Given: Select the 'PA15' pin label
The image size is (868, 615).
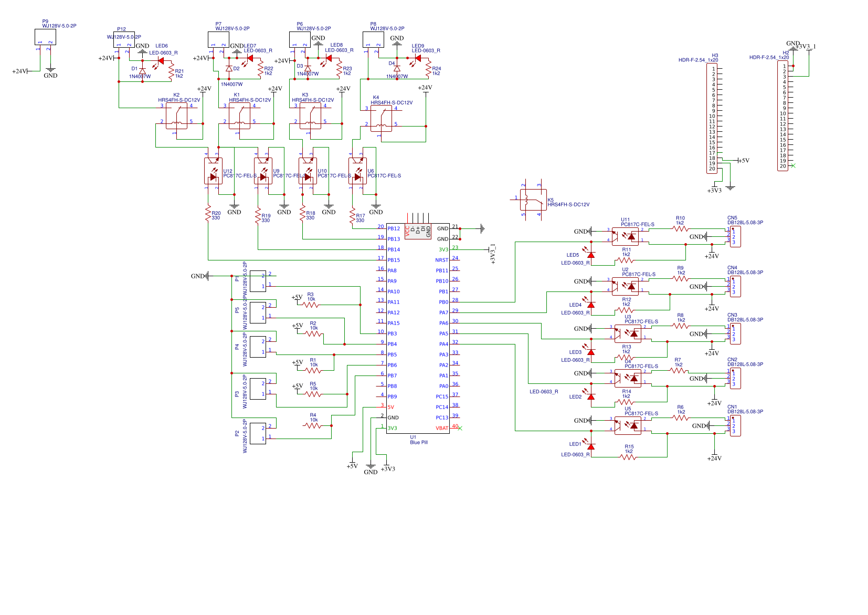Looking at the screenshot, I should (394, 323).
